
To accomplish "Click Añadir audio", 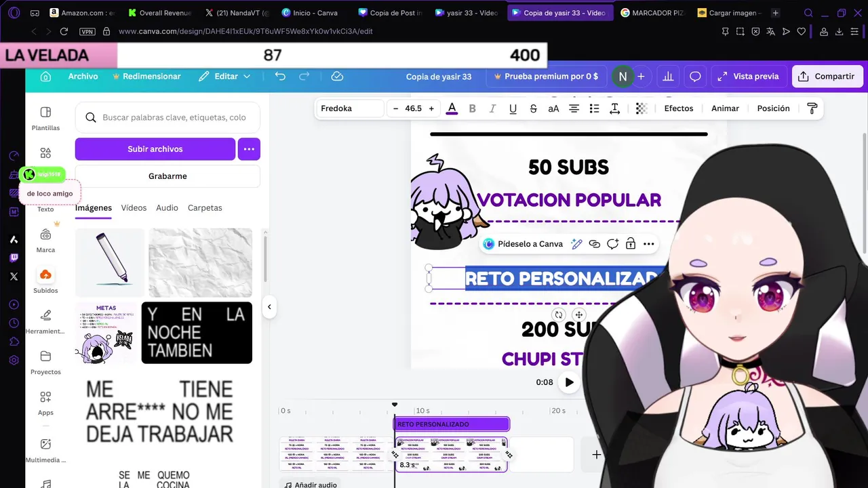I will tap(311, 485).
